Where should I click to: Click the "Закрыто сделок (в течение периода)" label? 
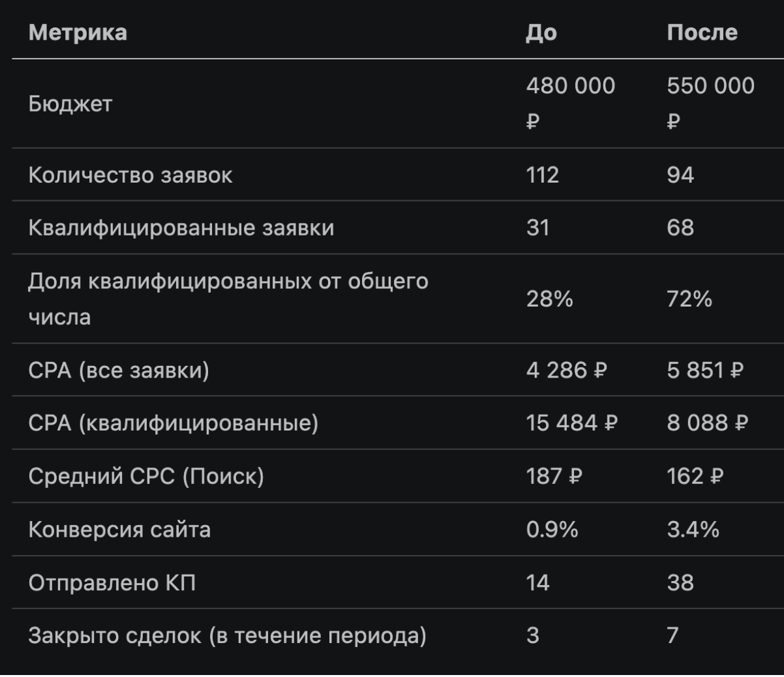click(x=227, y=635)
